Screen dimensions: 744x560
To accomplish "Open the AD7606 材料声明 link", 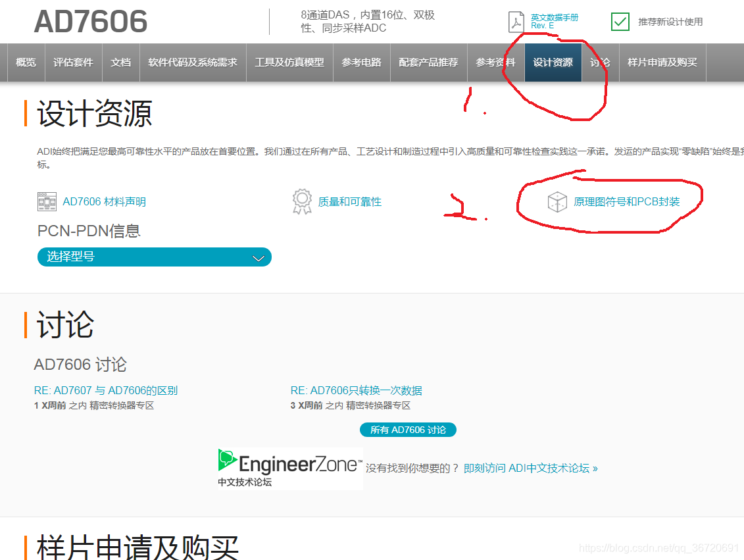I will (x=105, y=202).
